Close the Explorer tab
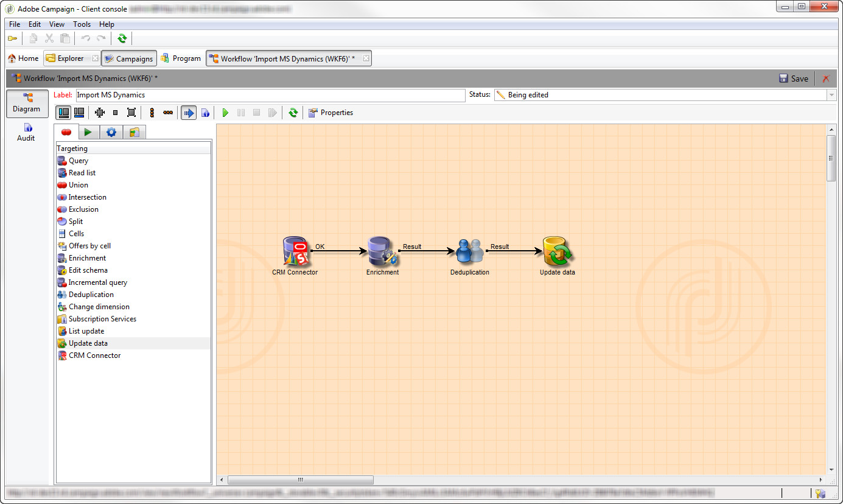Image resolution: width=843 pixels, height=504 pixels. click(x=95, y=58)
